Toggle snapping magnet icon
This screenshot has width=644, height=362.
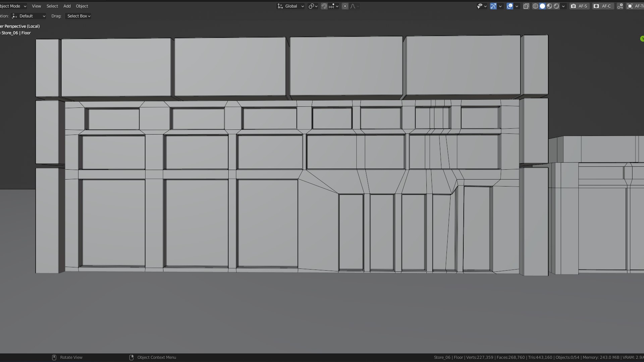tap(324, 6)
